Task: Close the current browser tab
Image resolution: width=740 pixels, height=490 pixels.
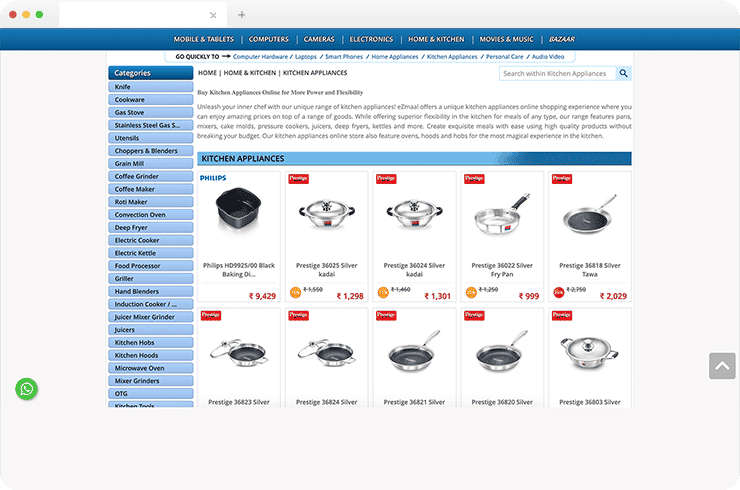Action: pos(213,15)
